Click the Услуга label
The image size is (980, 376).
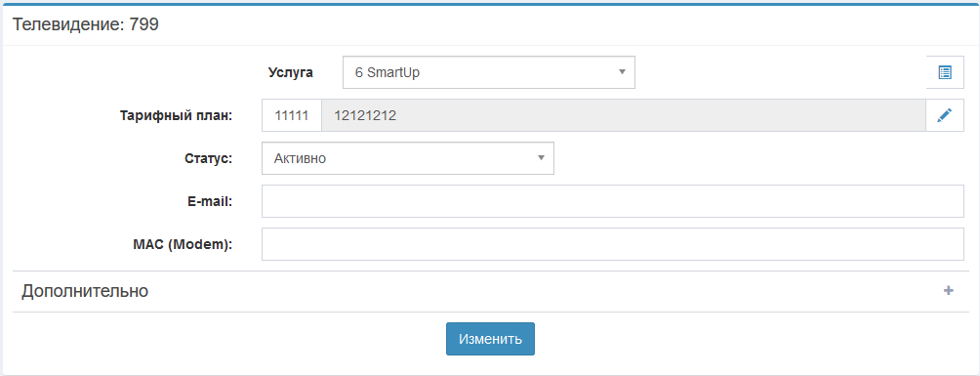click(291, 72)
